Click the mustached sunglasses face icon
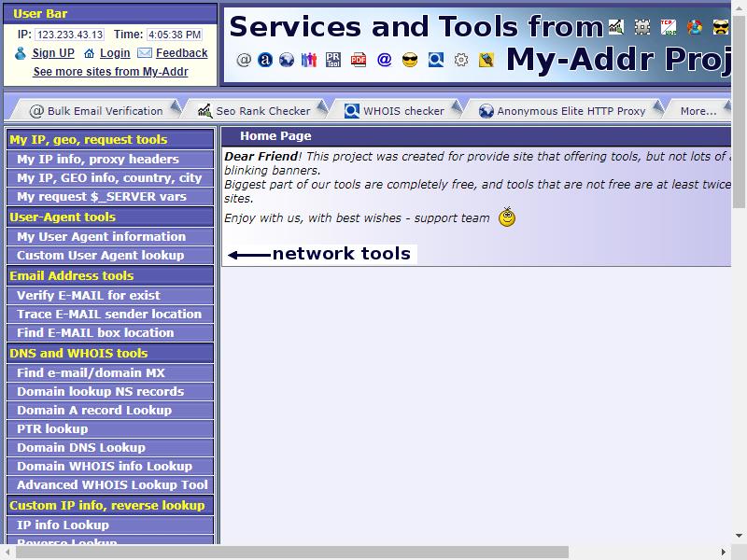The width and height of the screenshot is (747, 560). (721, 27)
